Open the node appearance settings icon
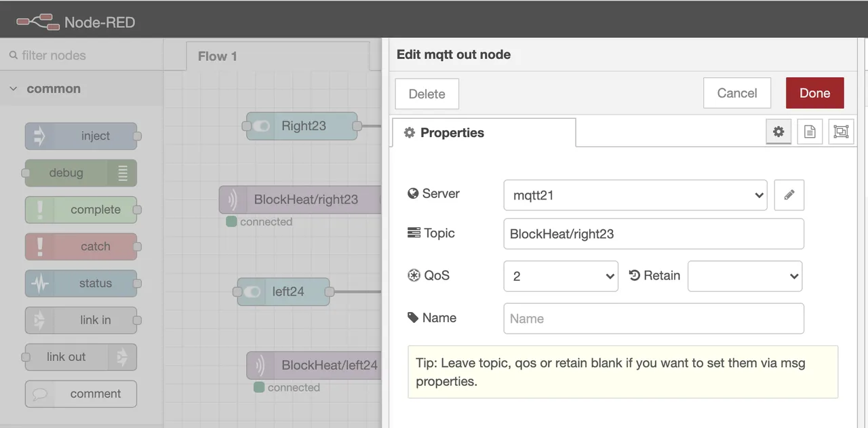 click(x=841, y=132)
